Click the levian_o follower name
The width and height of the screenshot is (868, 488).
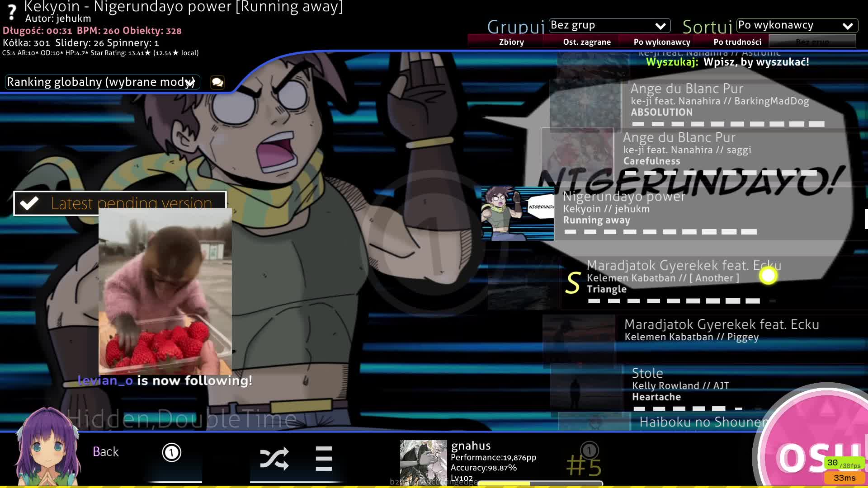105,381
